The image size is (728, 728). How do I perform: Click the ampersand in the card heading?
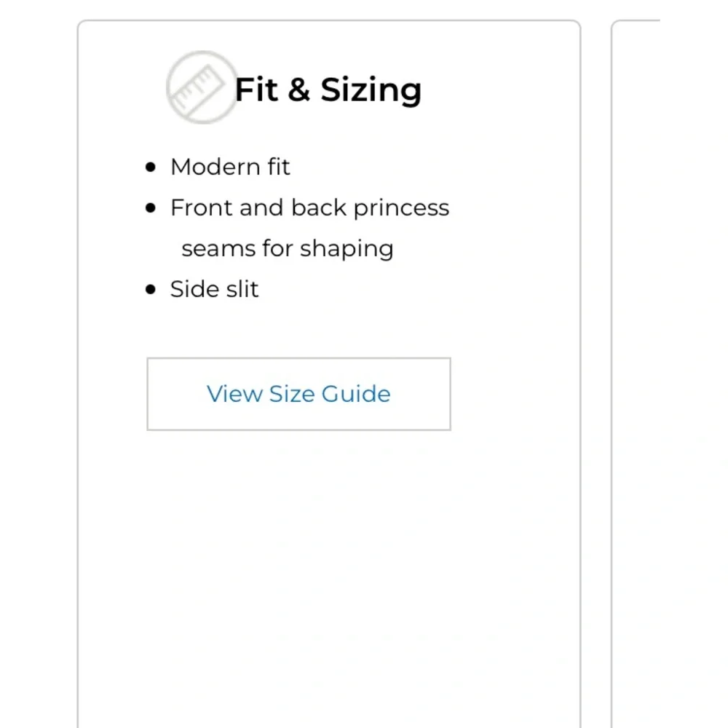click(298, 90)
